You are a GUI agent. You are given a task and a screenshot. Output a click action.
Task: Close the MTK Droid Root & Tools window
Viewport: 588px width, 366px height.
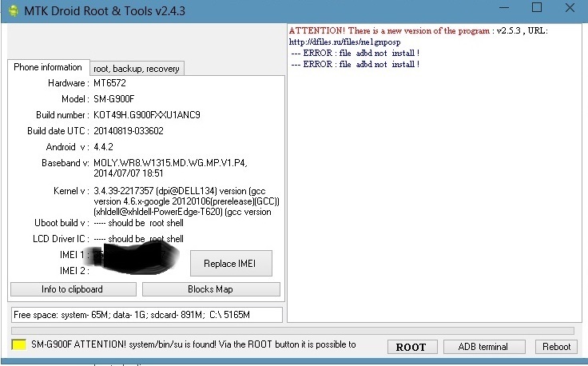tap(571, 8)
